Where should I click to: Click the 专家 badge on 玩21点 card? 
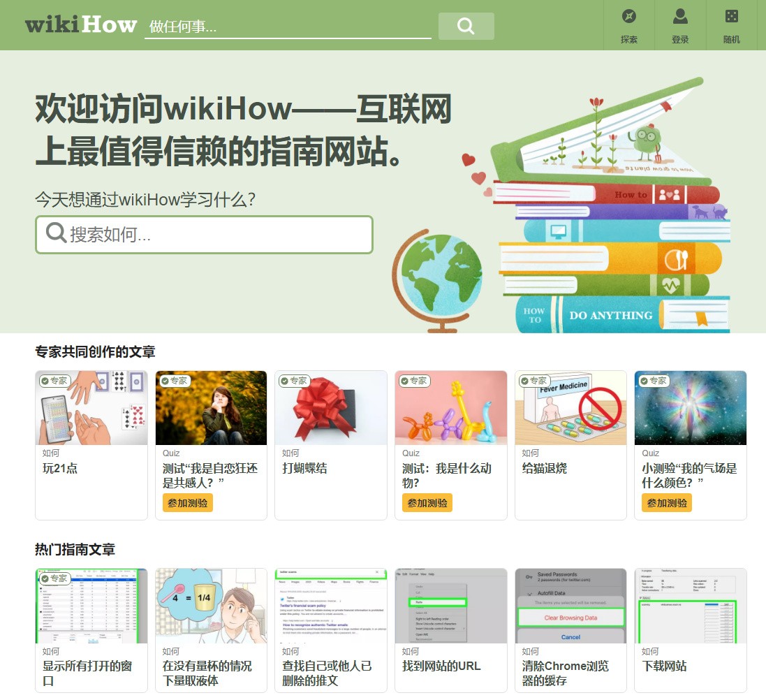(x=54, y=381)
